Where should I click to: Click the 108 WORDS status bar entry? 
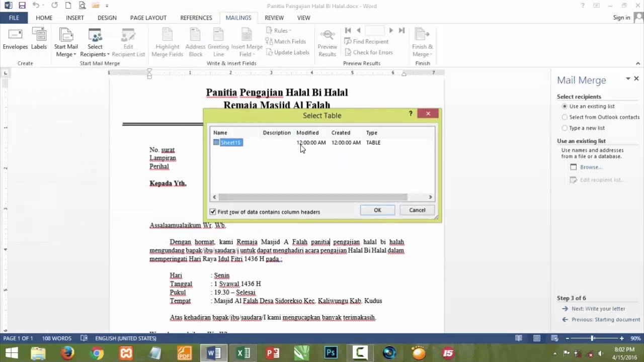(x=57, y=338)
